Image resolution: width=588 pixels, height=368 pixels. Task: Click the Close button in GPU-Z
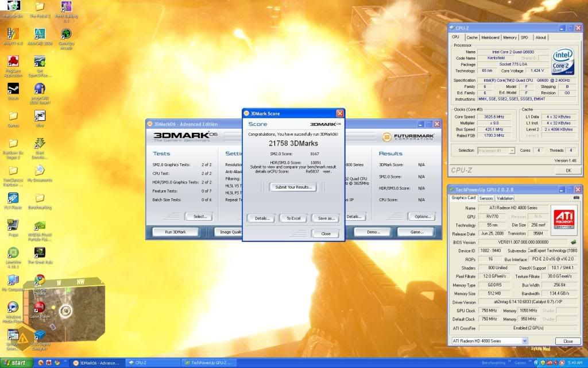[x=568, y=341]
